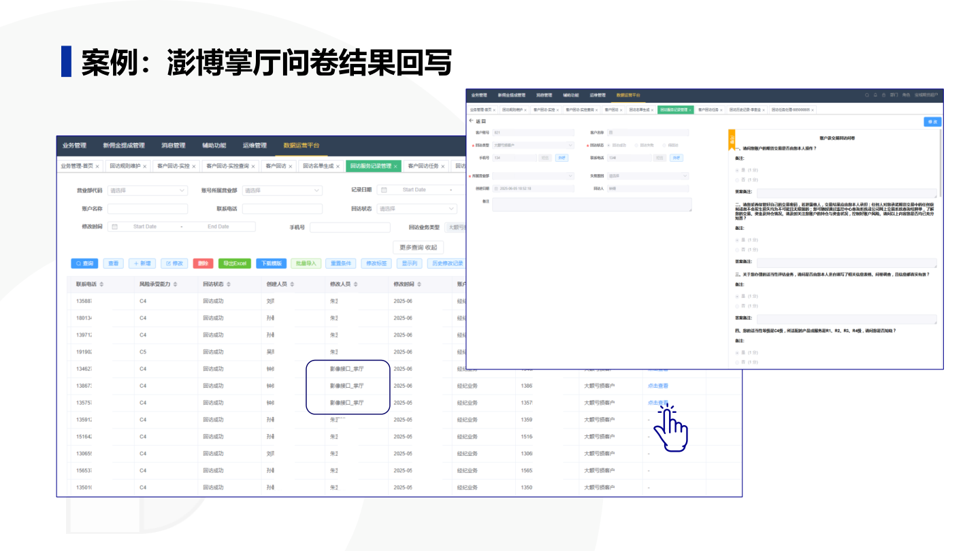Select the 回访成功 radio in detail window
The width and height of the screenshot is (980, 551).
coord(608,145)
